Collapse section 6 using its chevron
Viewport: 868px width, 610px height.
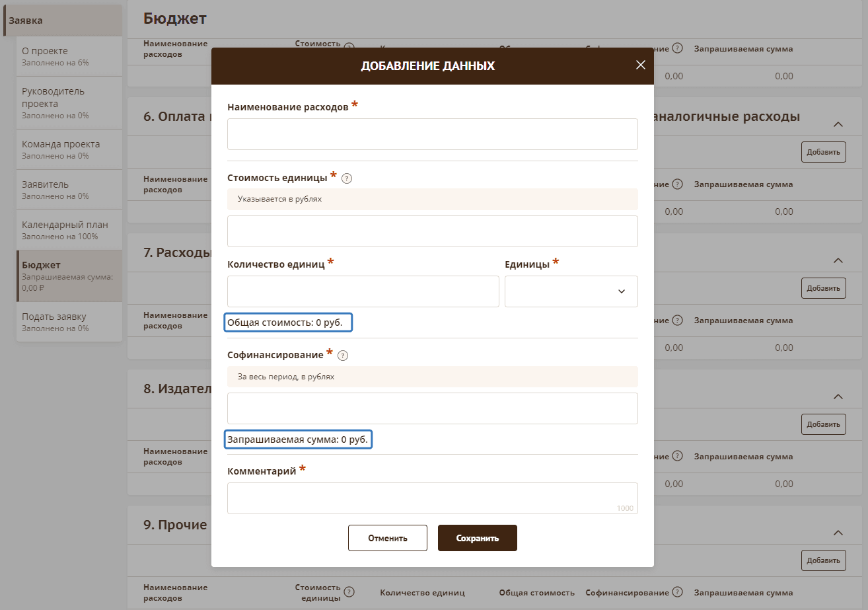click(838, 124)
